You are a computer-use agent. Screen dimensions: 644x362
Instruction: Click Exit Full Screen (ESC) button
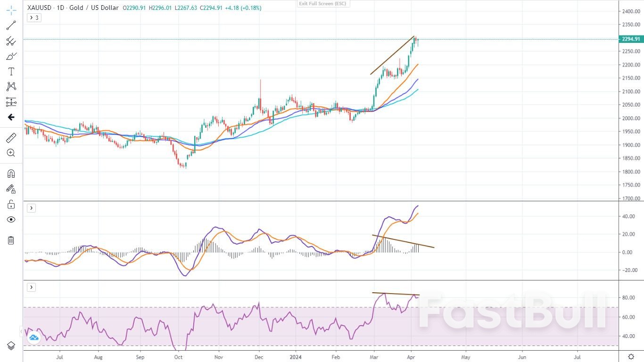(x=322, y=4)
